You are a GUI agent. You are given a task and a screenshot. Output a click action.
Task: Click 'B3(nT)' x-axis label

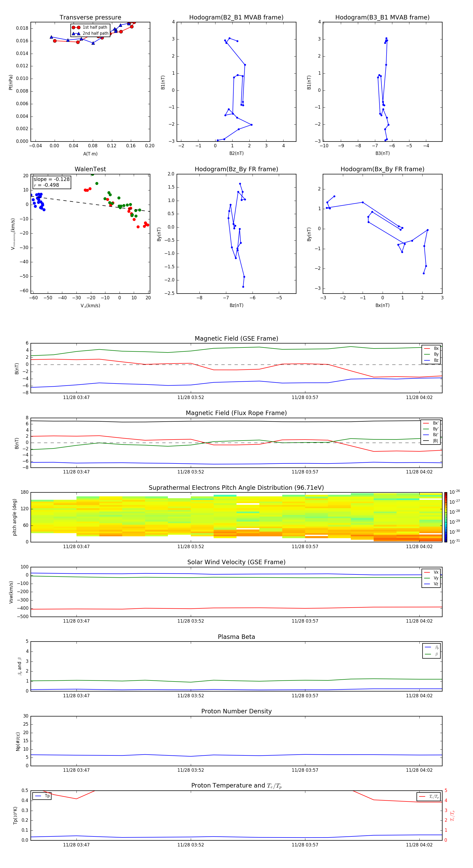coord(382,153)
